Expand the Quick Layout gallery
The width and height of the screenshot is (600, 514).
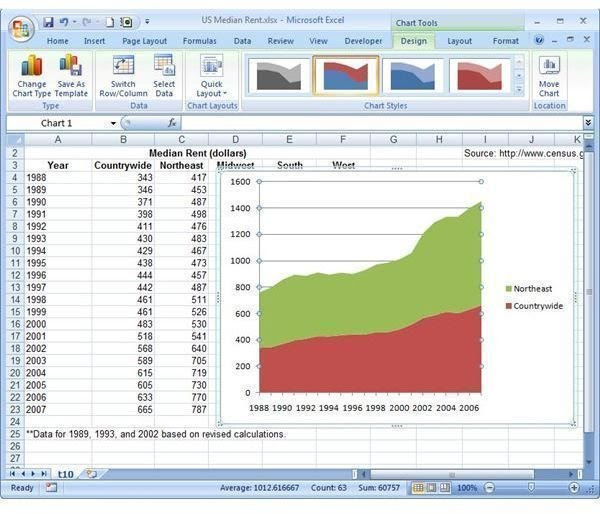click(x=212, y=76)
